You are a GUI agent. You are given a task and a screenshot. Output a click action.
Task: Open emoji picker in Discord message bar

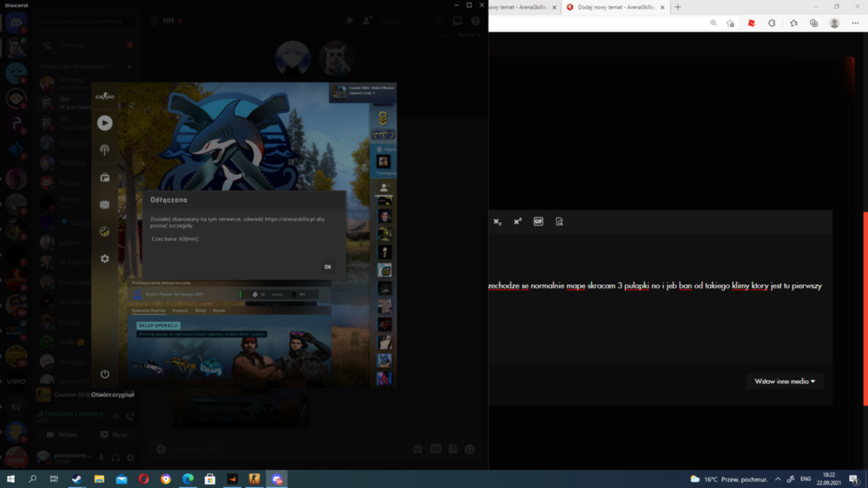tap(470, 449)
